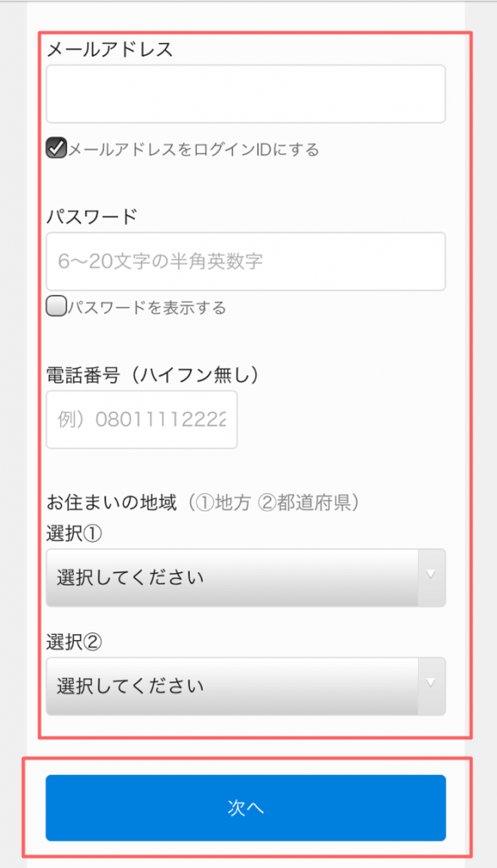The image size is (497, 868).
Task: Click the メールアドレスをログインIDにする label text
Action: [x=194, y=149]
